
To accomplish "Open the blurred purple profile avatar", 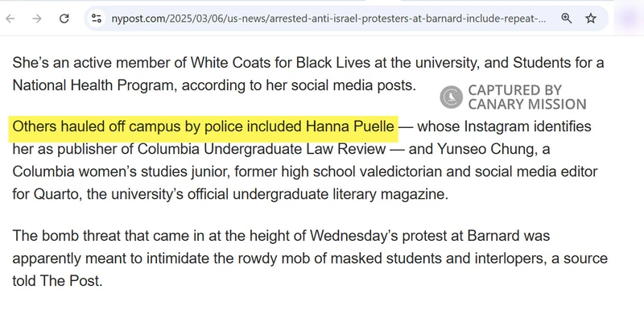I will pyautogui.click(x=629, y=19).
